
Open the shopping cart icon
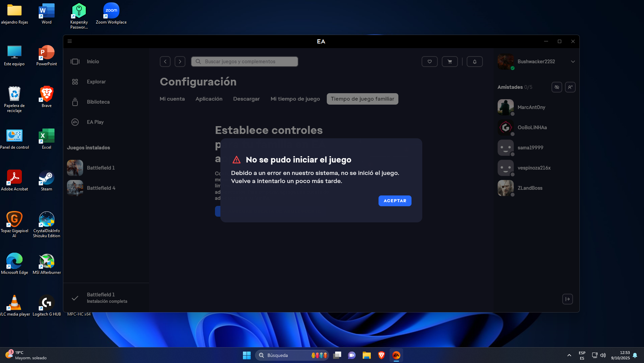point(450,62)
